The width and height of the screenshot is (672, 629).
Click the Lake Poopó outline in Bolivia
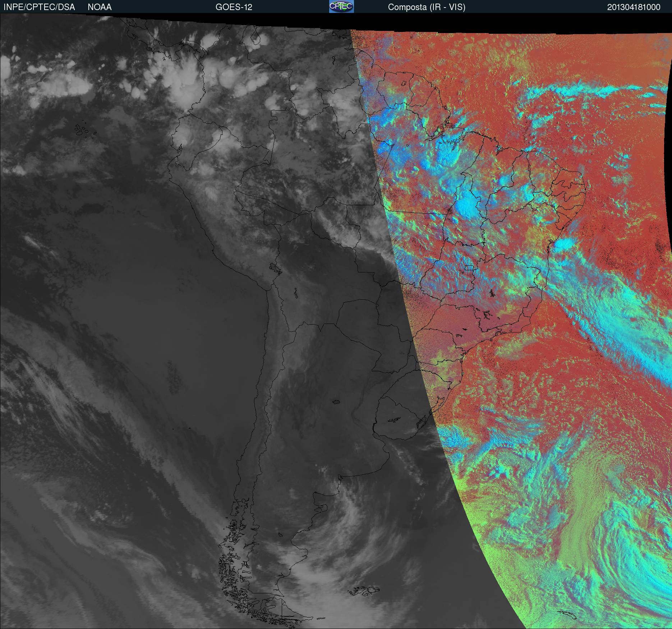(295, 294)
